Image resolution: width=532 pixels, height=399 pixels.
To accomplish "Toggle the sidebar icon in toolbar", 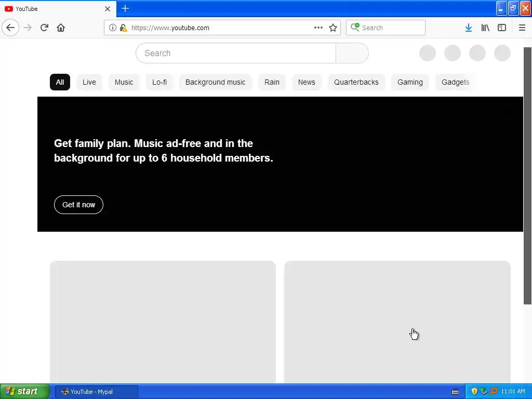I will click(x=502, y=28).
